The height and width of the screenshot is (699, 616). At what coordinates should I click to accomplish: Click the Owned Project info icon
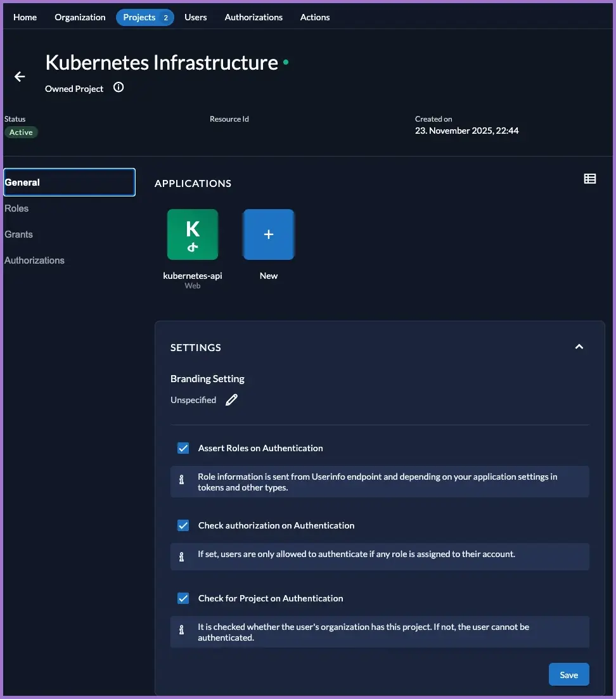(119, 87)
